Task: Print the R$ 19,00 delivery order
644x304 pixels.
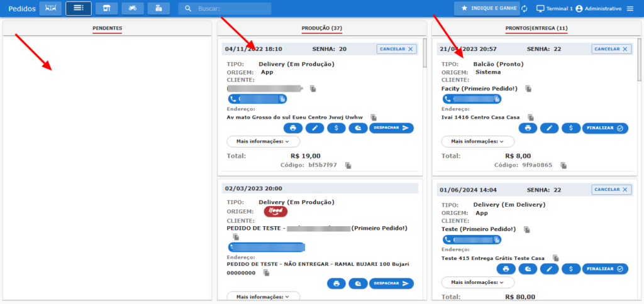Action: [293, 128]
